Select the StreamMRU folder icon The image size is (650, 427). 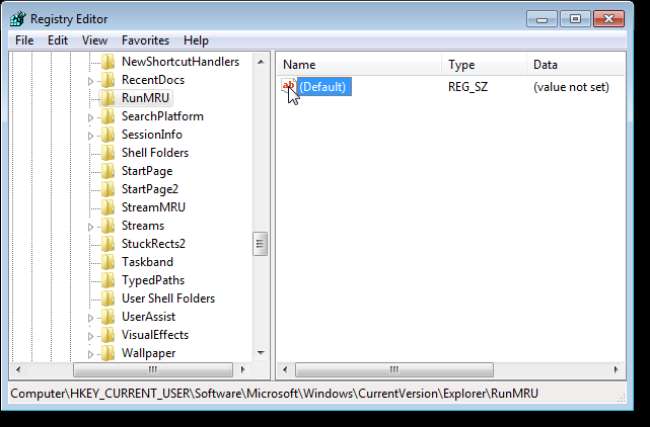(x=108, y=208)
